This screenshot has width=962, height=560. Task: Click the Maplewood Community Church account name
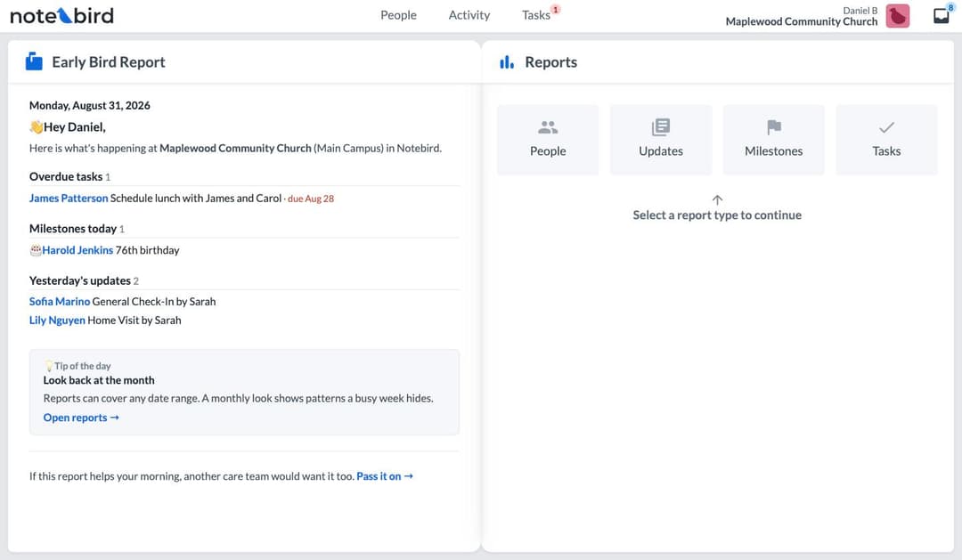coord(802,21)
